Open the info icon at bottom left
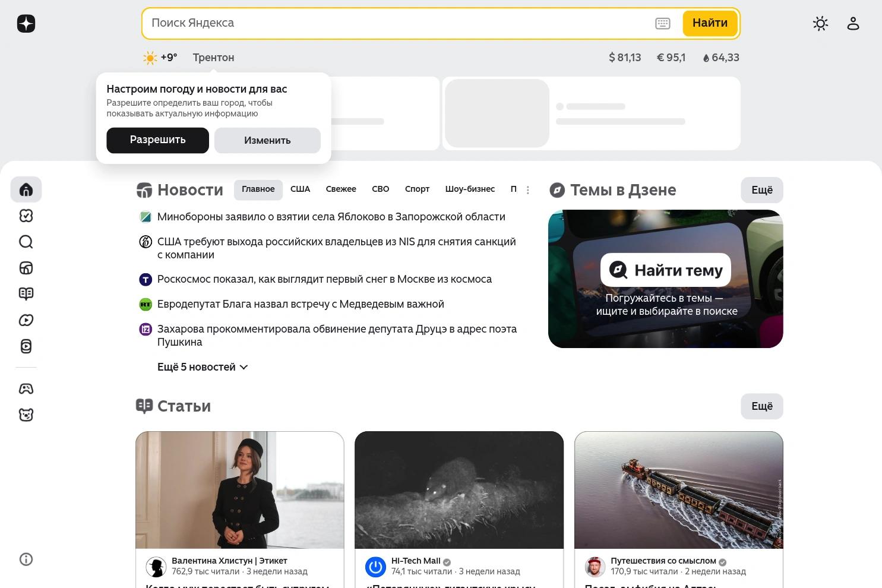The width and height of the screenshot is (882, 588). (x=26, y=559)
